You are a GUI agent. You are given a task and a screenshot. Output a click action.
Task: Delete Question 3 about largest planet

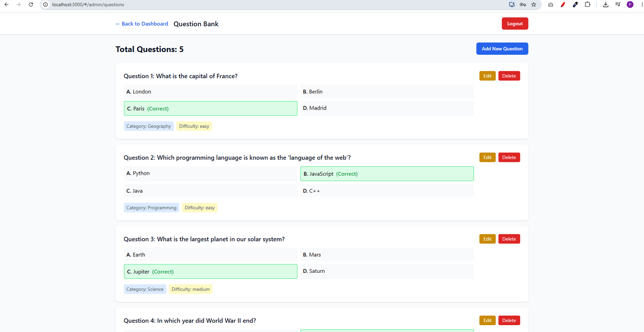[509, 239]
